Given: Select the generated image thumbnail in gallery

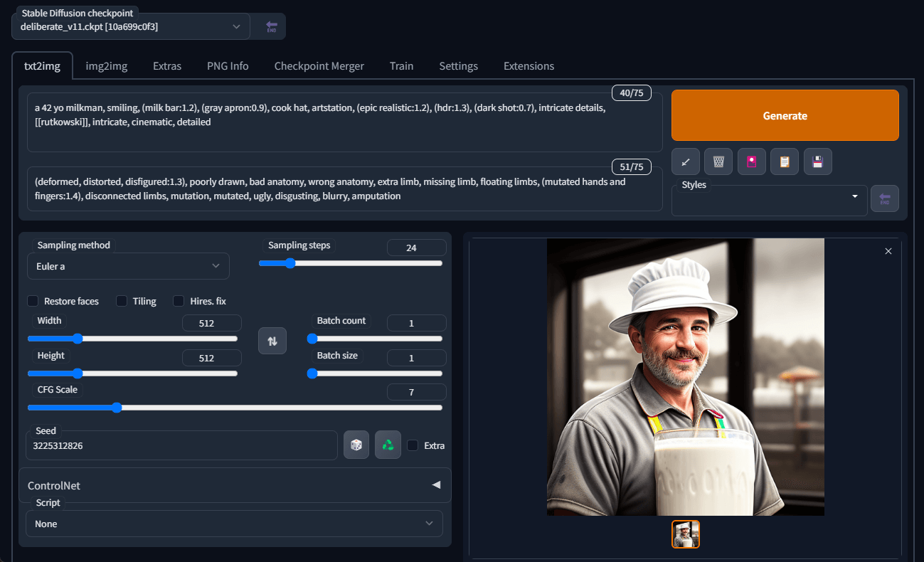Looking at the screenshot, I should point(686,534).
